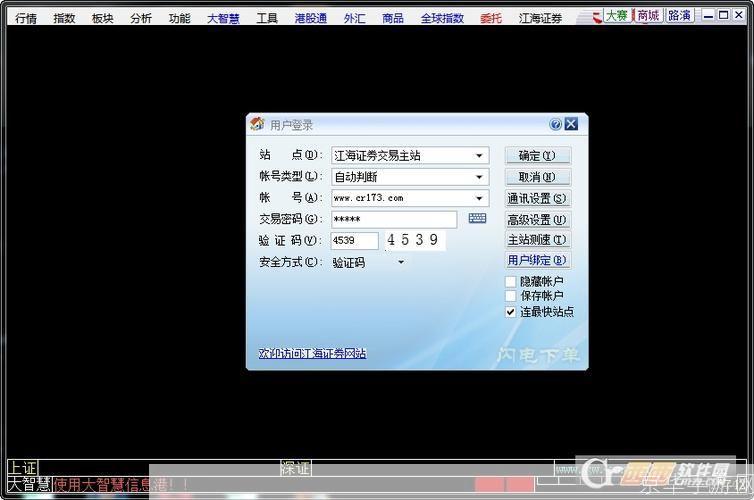Image resolution: width=754 pixels, height=500 pixels.
Task: Open the 指数 menu
Action: point(64,18)
